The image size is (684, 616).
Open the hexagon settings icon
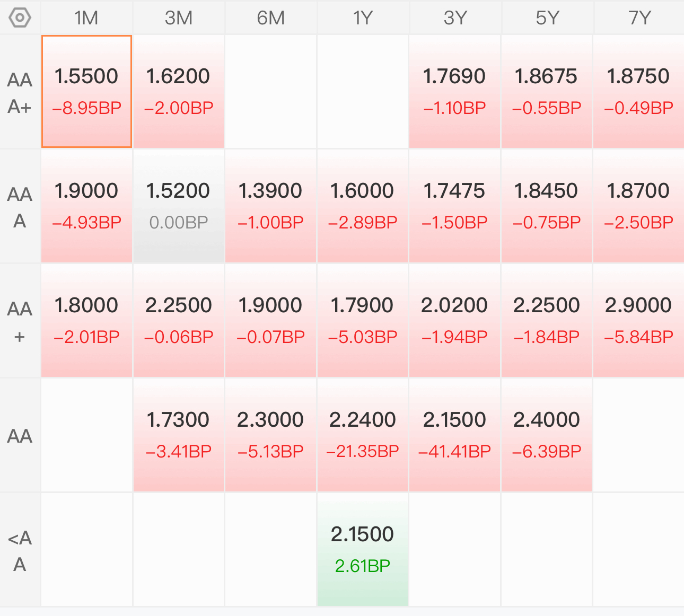click(x=20, y=18)
